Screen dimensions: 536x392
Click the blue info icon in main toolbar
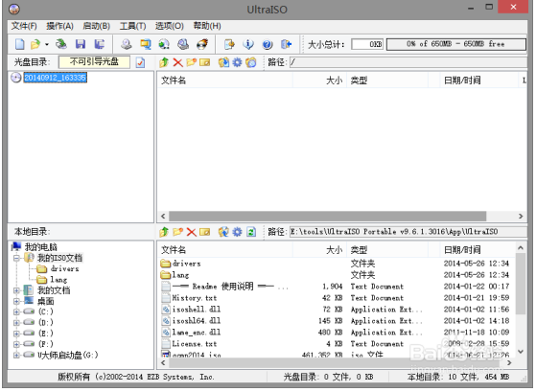coord(248,44)
